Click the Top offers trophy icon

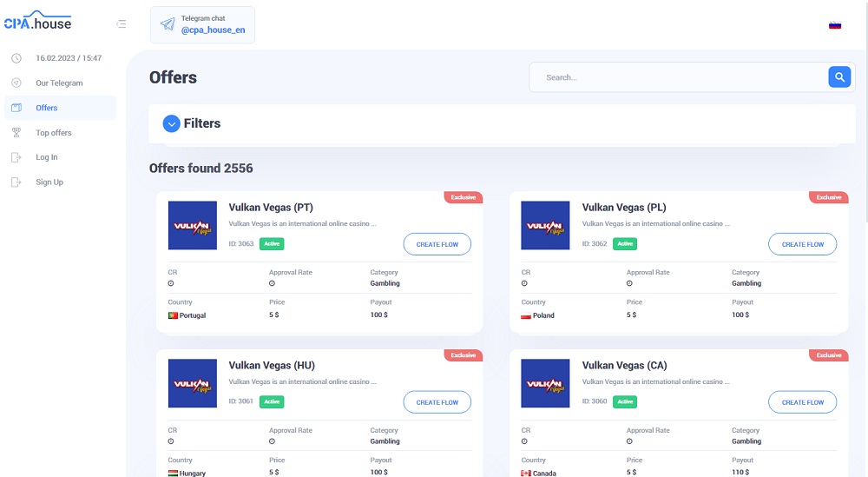tap(16, 133)
